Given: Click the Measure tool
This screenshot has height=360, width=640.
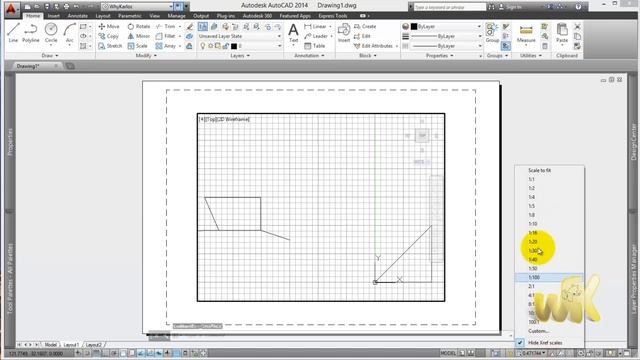Looking at the screenshot, I should point(526,33).
